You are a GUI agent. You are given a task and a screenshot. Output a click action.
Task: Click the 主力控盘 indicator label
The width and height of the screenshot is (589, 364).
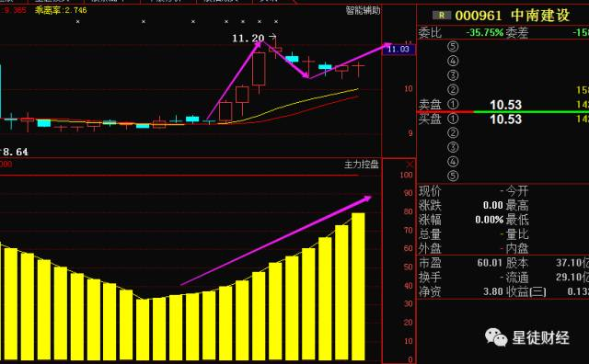(x=362, y=165)
